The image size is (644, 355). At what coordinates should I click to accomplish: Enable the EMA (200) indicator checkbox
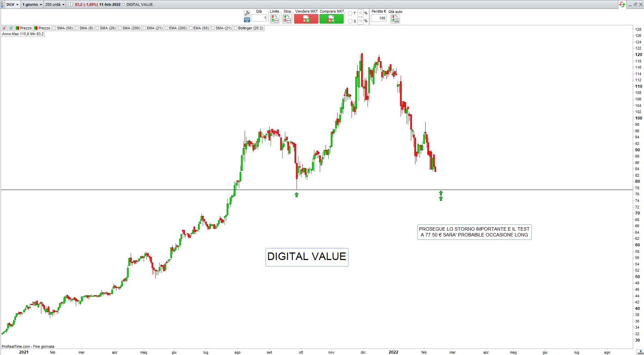click(x=167, y=28)
